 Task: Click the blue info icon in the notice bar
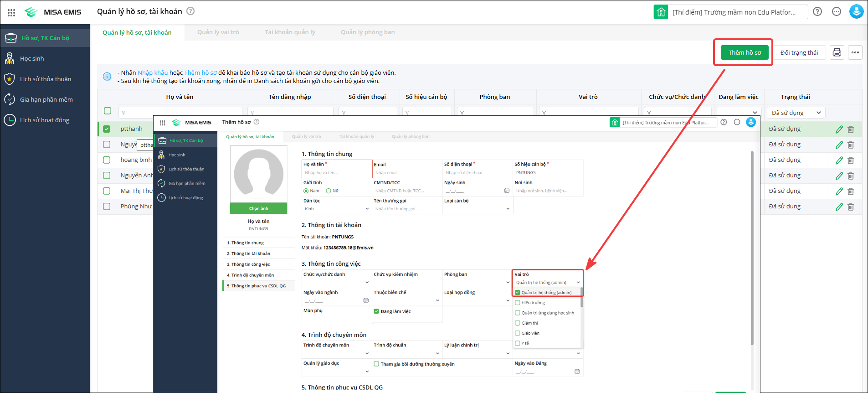point(107,77)
